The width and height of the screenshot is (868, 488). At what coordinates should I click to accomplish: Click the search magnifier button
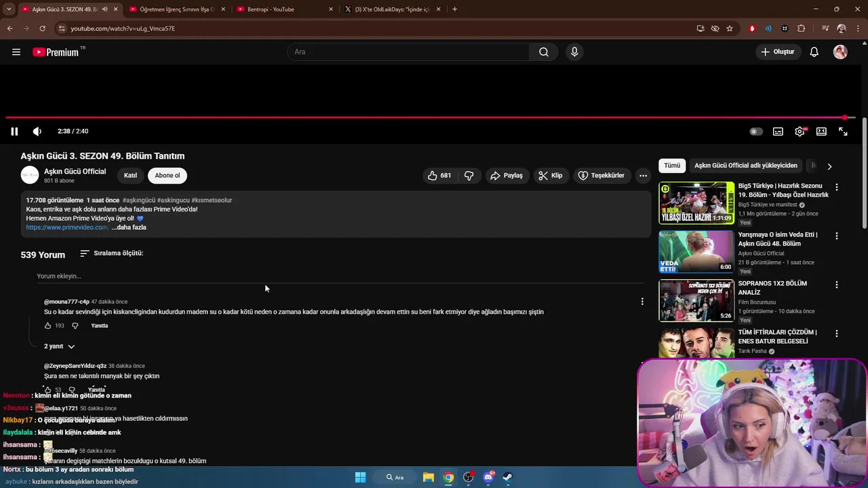[x=544, y=52]
